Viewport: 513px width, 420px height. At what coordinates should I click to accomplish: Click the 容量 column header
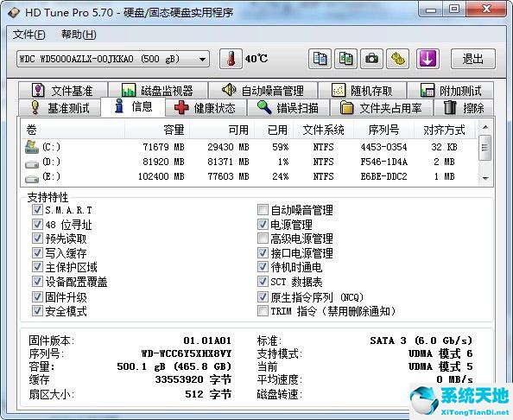click(157, 130)
